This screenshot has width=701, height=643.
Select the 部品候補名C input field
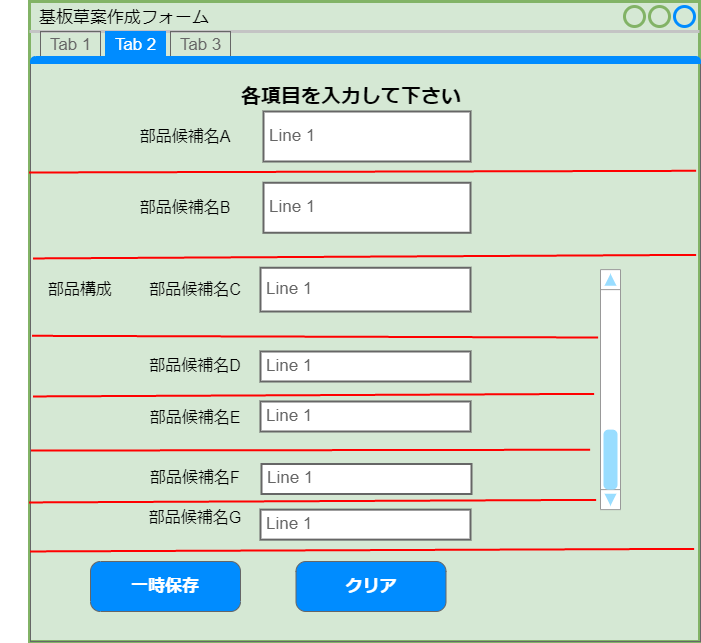[366, 289]
